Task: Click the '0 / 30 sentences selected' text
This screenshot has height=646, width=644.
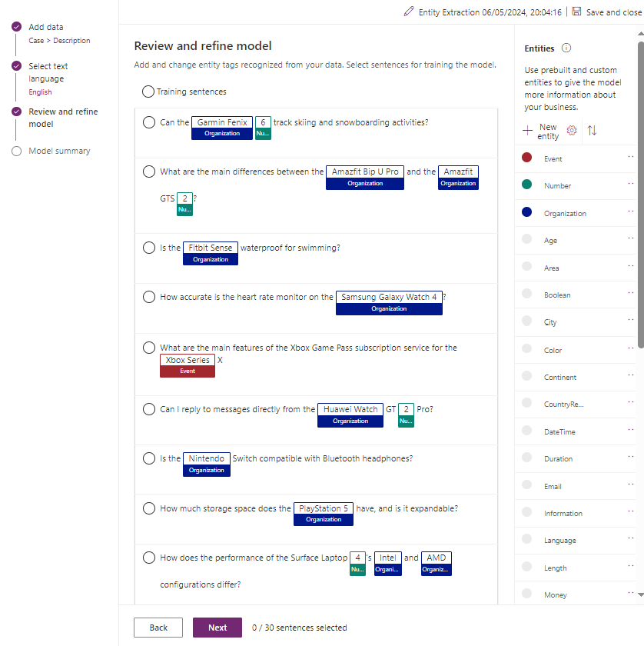Action: [300, 628]
